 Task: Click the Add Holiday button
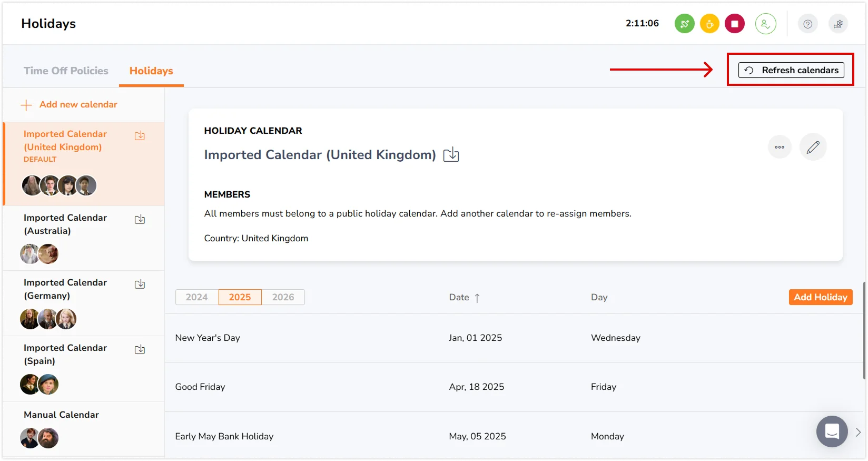(820, 297)
